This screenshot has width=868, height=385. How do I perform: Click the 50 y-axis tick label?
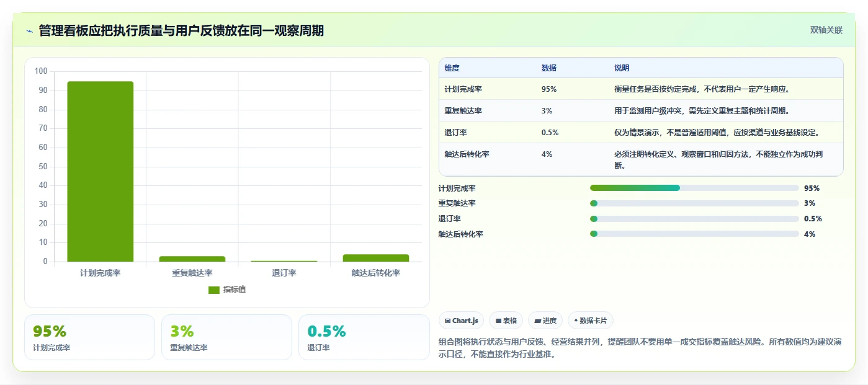pyautogui.click(x=43, y=166)
